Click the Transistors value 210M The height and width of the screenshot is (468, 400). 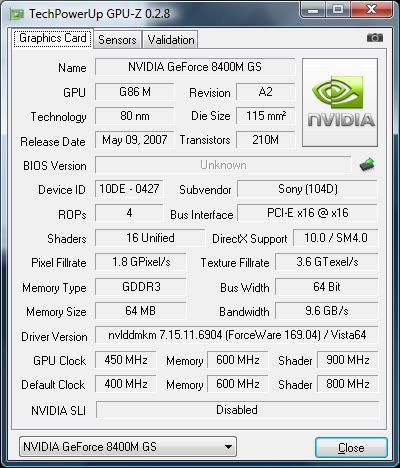click(265, 140)
